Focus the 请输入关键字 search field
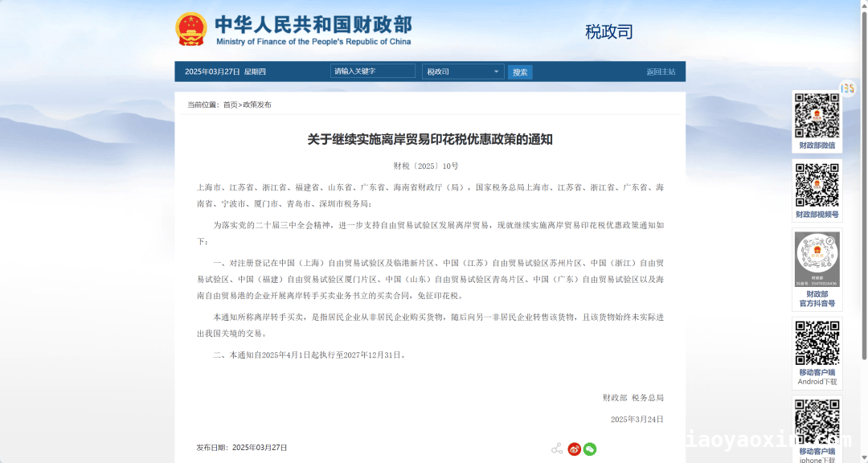Screen dimensions: 868x463 coord(373,71)
